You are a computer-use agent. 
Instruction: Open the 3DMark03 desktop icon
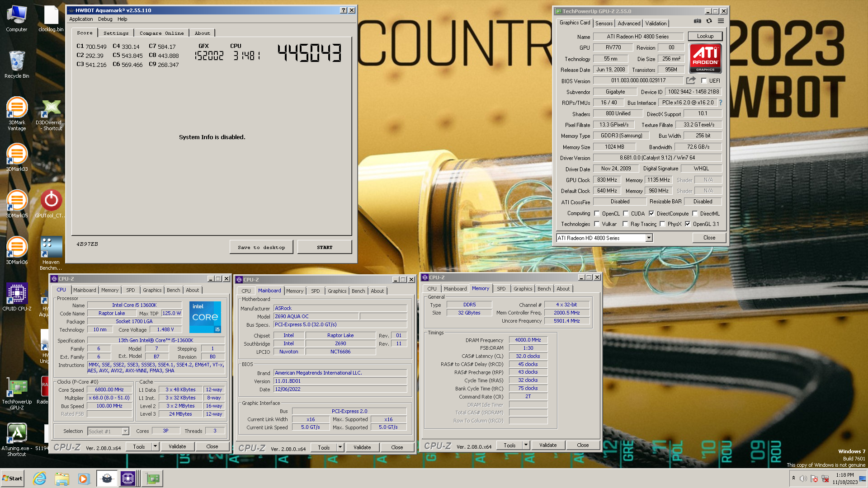(x=17, y=157)
